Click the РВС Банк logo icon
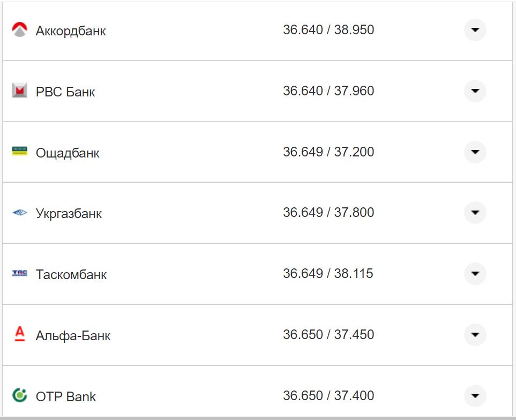The image size is (516, 420). click(20, 91)
